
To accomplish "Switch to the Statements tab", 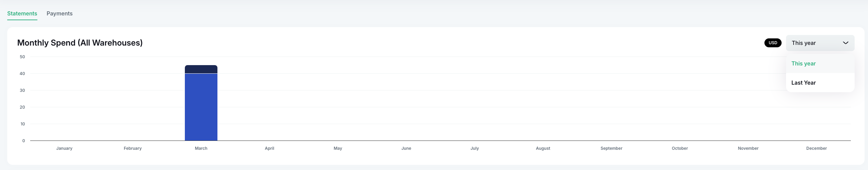I will (x=22, y=14).
